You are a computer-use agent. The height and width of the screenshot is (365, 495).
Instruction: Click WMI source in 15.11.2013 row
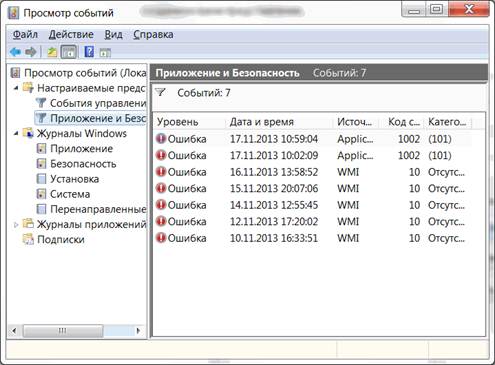[348, 188]
